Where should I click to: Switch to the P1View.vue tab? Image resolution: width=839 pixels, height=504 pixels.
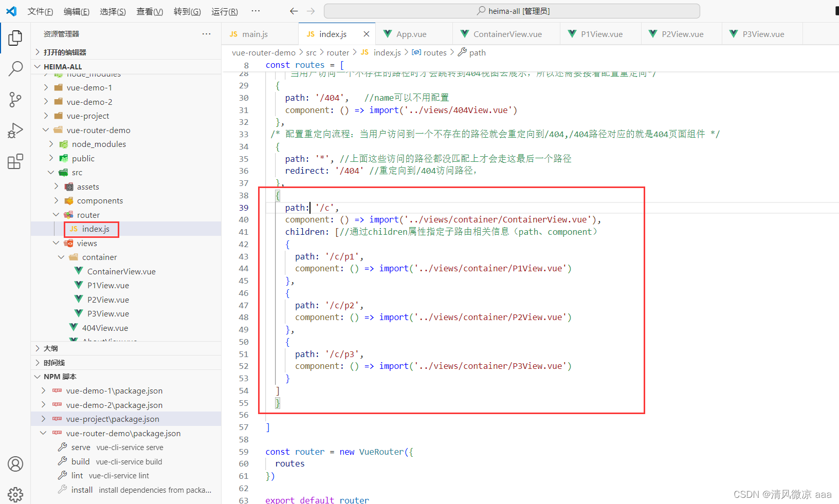601,34
